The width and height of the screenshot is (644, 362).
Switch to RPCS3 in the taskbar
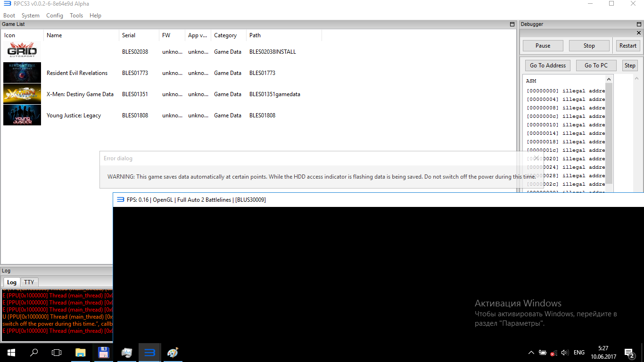pos(150,353)
